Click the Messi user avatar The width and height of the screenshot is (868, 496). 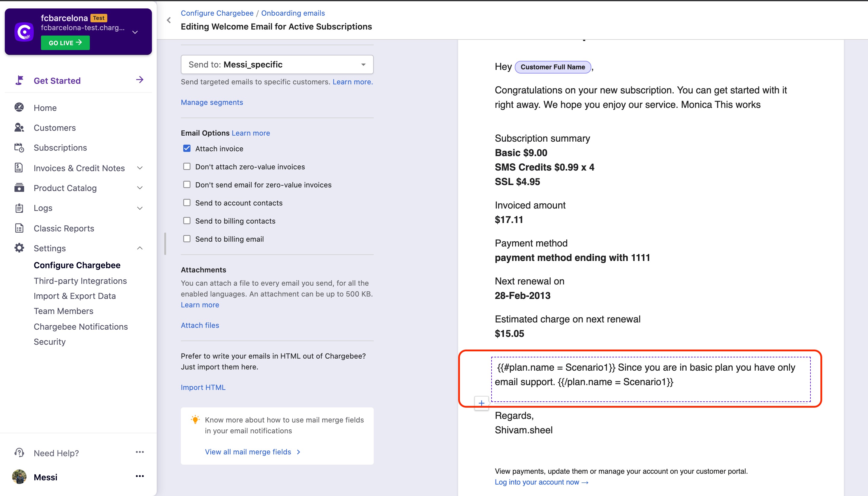pos(19,477)
